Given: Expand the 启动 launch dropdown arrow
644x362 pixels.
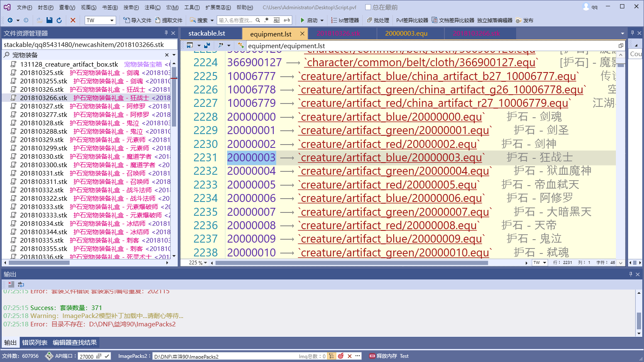Looking at the screenshot, I should pos(322,20).
